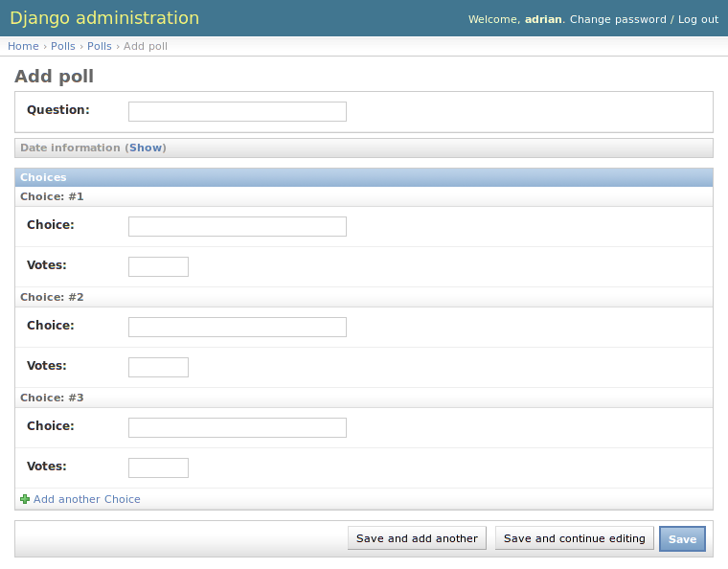Click the Choice field under Choice #3

point(237,427)
